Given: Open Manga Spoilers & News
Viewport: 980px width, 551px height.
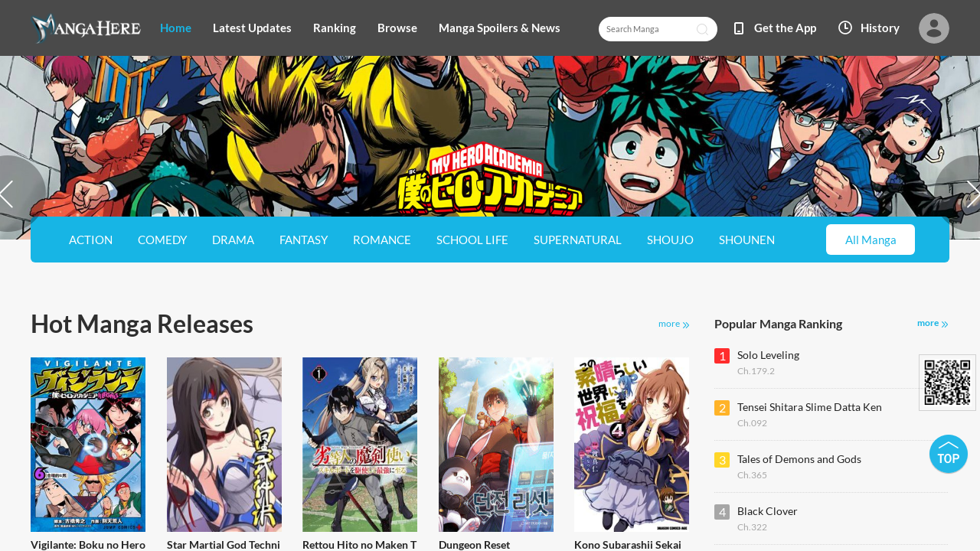Looking at the screenshot, I should pyautogui.click(x=499, y=28).
